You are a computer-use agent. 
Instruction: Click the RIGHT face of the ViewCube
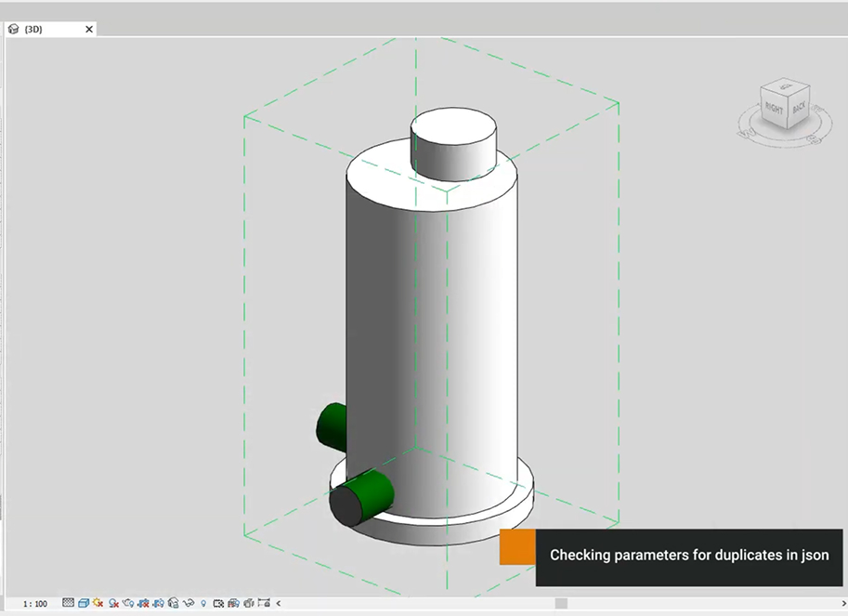click(774, 108)
